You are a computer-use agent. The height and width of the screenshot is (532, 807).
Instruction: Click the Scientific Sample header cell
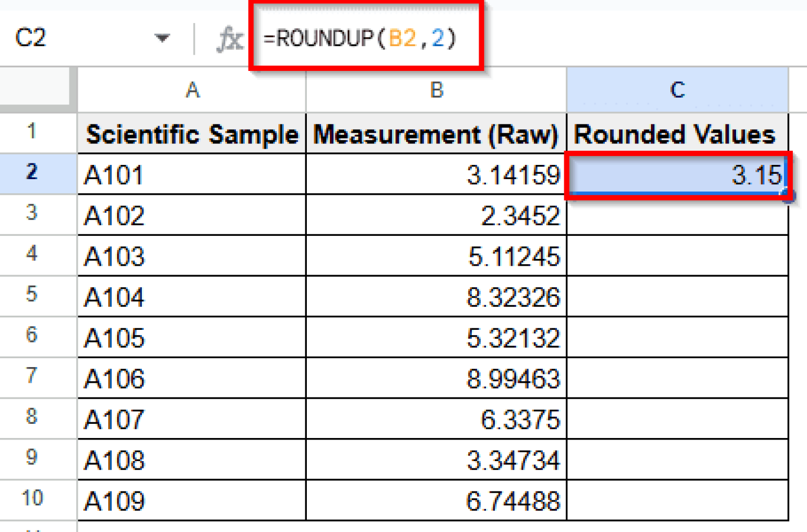click(192, 134)
